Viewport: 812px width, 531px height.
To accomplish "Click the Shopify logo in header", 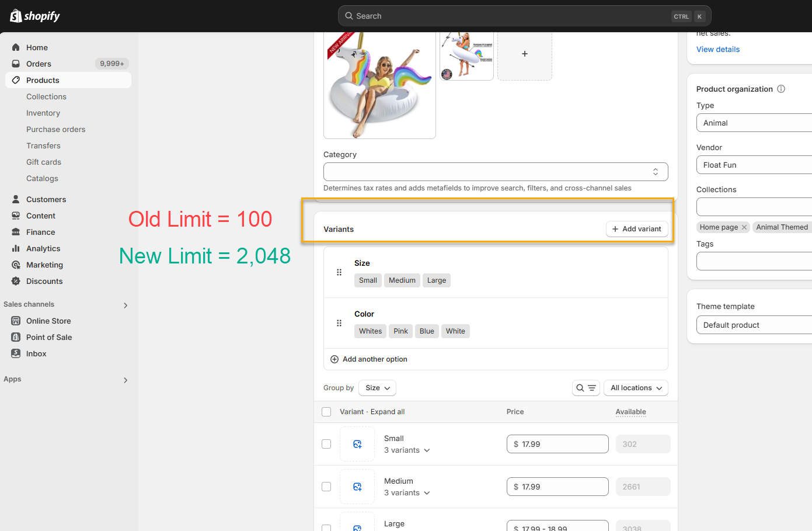I will click(35, 16).
